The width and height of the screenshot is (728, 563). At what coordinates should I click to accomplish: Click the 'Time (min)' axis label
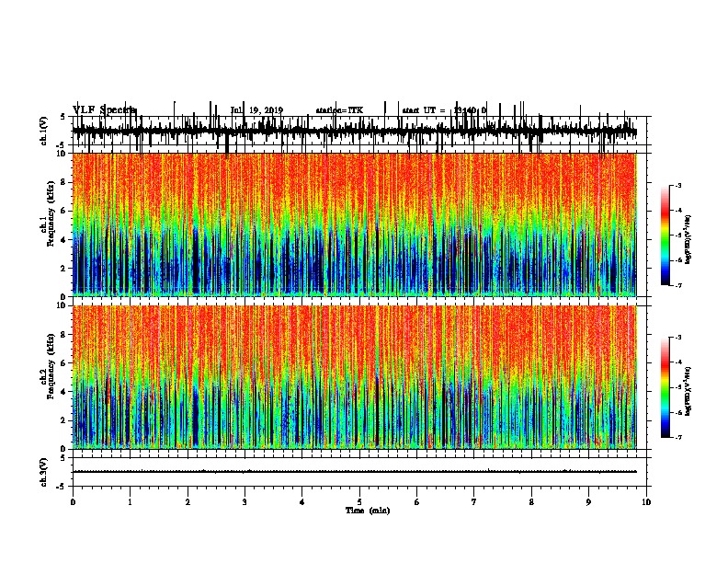coord(368,511)
